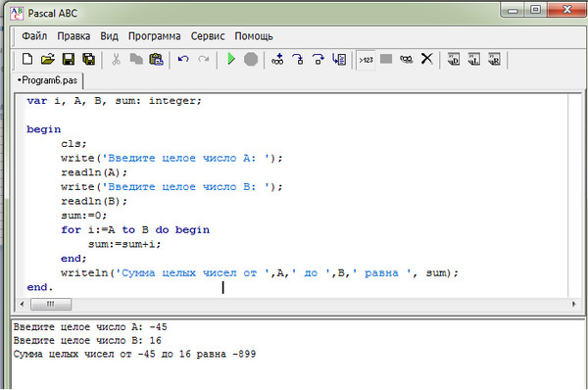
Task: Open the watch glasses toolbar icon
Action: click(x=407, y=59)
